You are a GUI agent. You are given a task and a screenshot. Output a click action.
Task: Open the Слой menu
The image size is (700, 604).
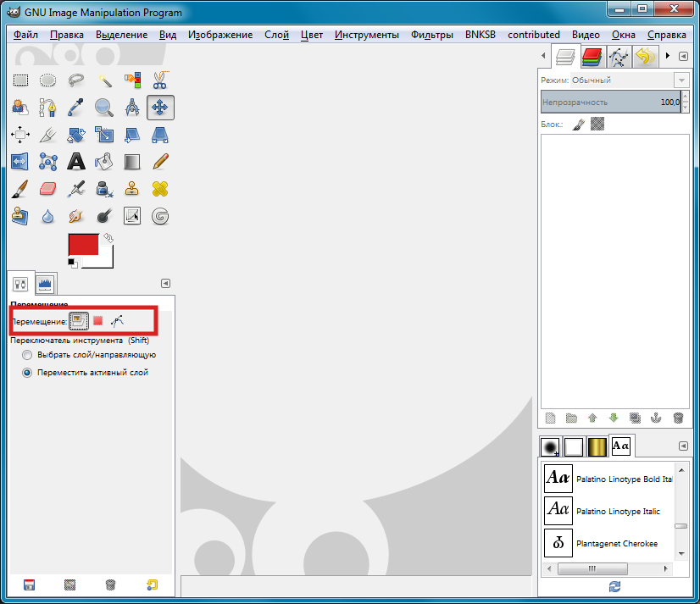pyautogui.click(x=276, y=35)
